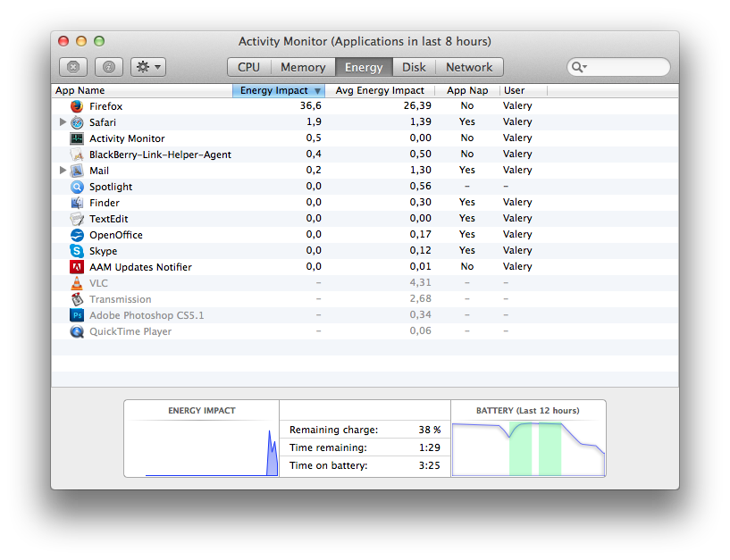730x560 pixels.
Task: Click the Battery last 12 hours graph
Action: click(x=528, y=448)
